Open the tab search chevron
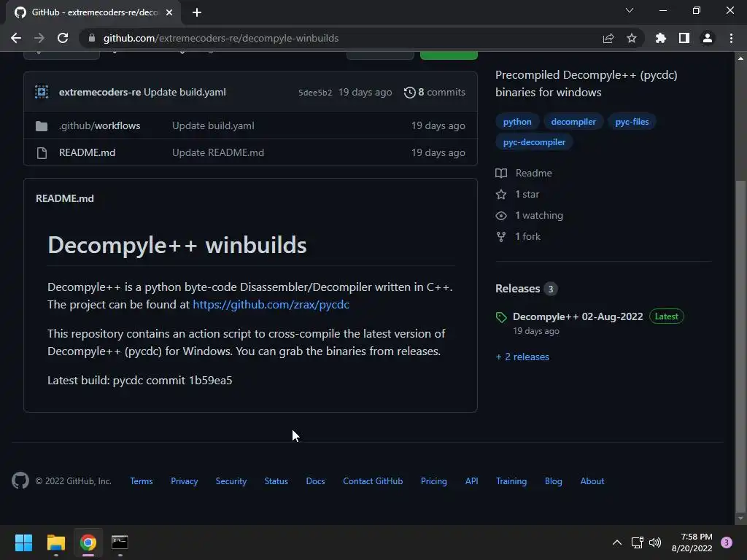The height and width of the screenshot is (560, 747). coord(630,10)
